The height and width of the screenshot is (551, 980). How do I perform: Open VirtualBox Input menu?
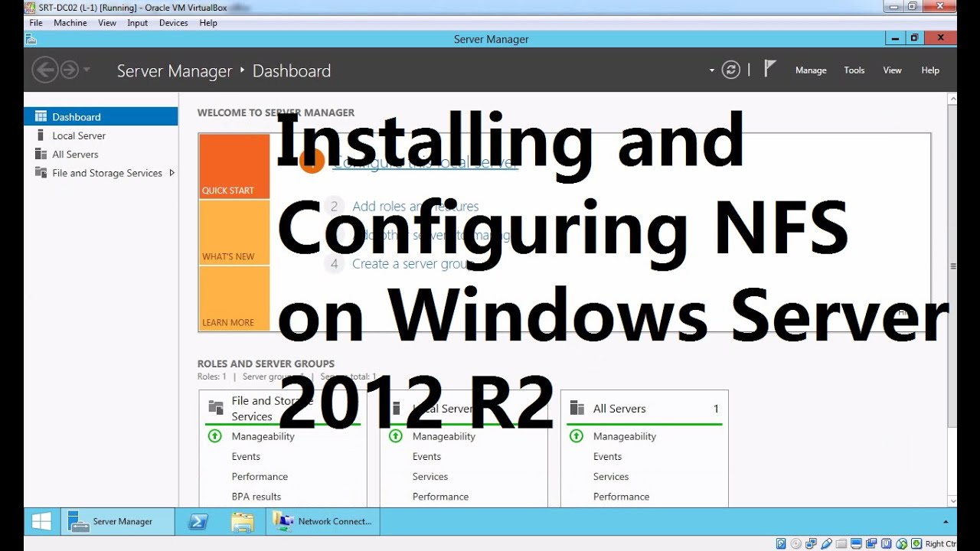coord(138,23)
